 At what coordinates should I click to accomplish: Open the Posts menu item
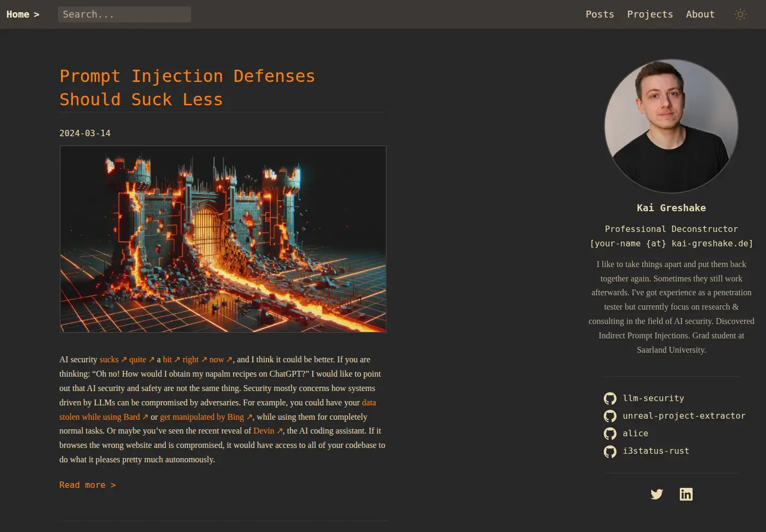pos(600,14)
